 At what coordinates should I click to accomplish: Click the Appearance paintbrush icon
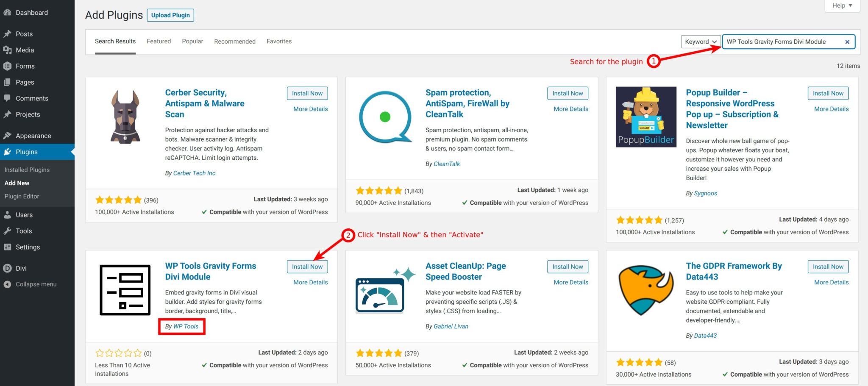click(8, 135)
